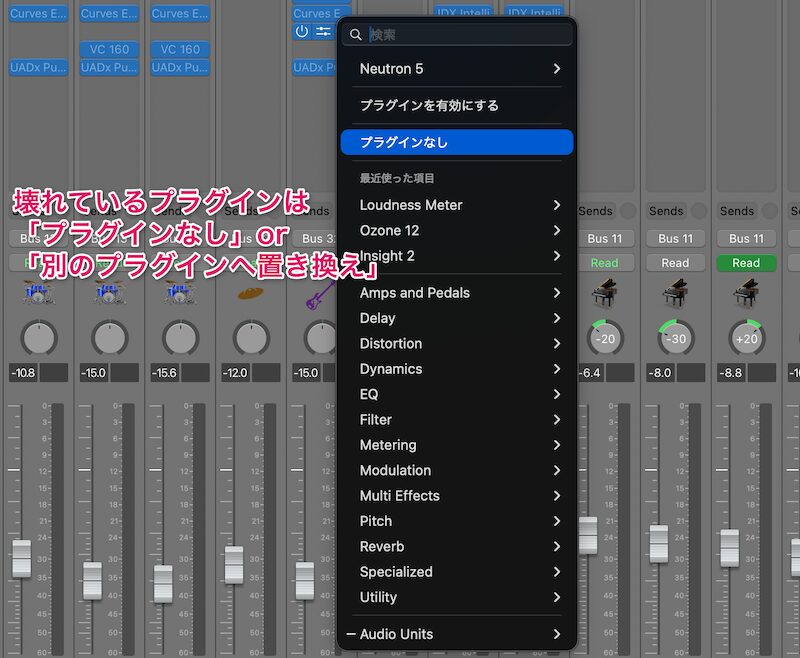Click the track icon above the -12.0 volume

coord(250,294)
